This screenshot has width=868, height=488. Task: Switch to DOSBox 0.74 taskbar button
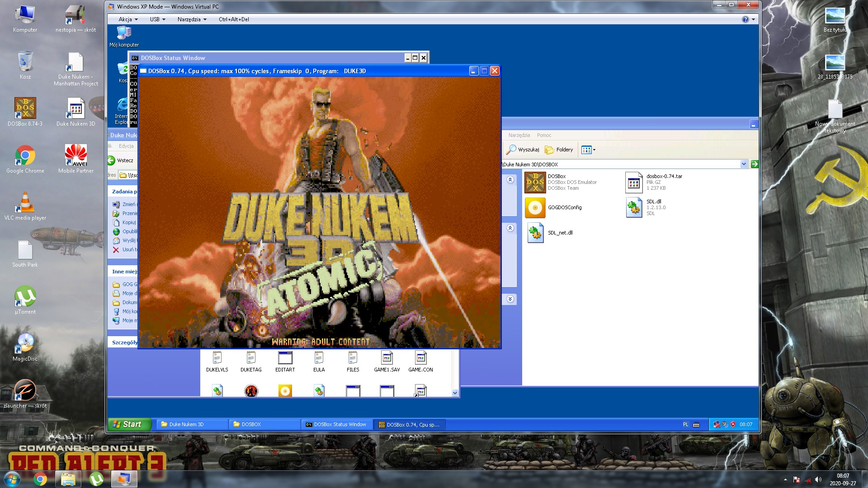pyautogui.click(x=409, y=424)
